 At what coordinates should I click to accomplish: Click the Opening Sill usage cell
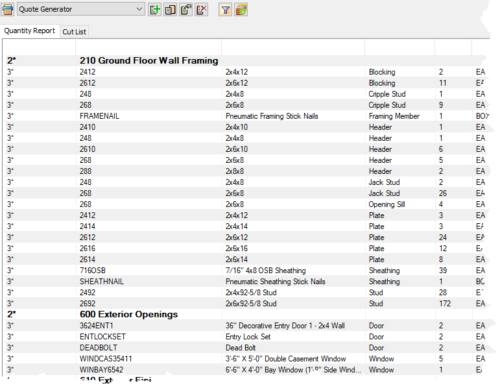387,204
